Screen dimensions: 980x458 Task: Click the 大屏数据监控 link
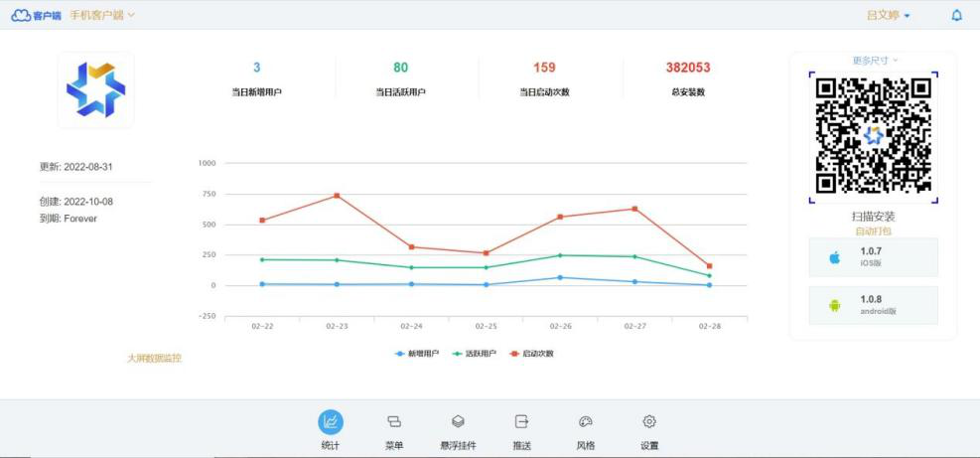click(x=154, y=358)
